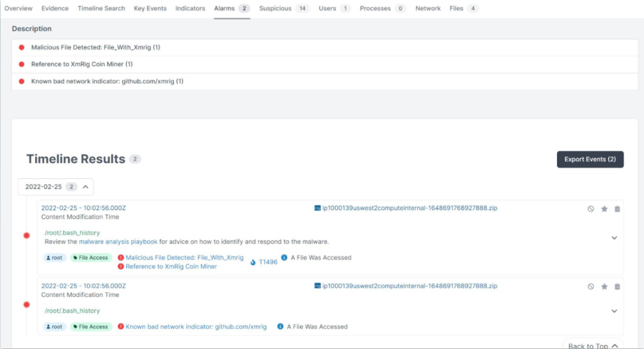Click the second event timestamp 10:02:56.000Z
Viewport: 644px width, 349px height.
[83, 286]
